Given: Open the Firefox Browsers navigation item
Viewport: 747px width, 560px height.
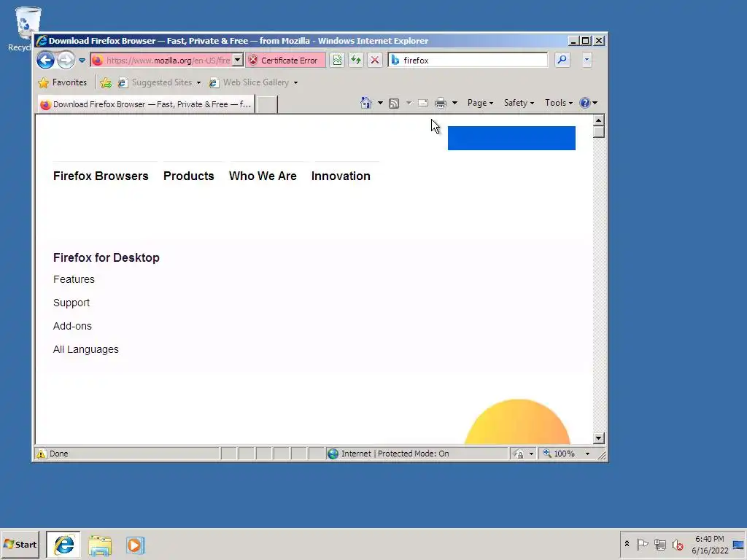Looking at the screenshot, I should coord(101,176).
